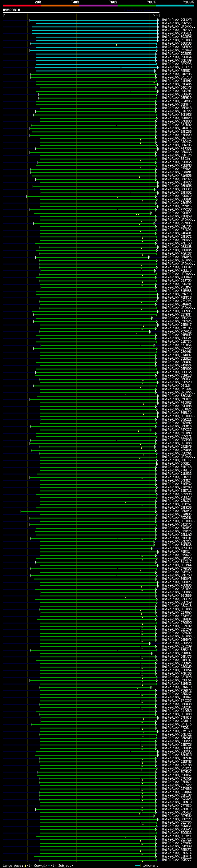Select the UniRef100_Q0AZE1 label
The width and height of the screenshot is (197, 868).
click(x=177, y=419)
